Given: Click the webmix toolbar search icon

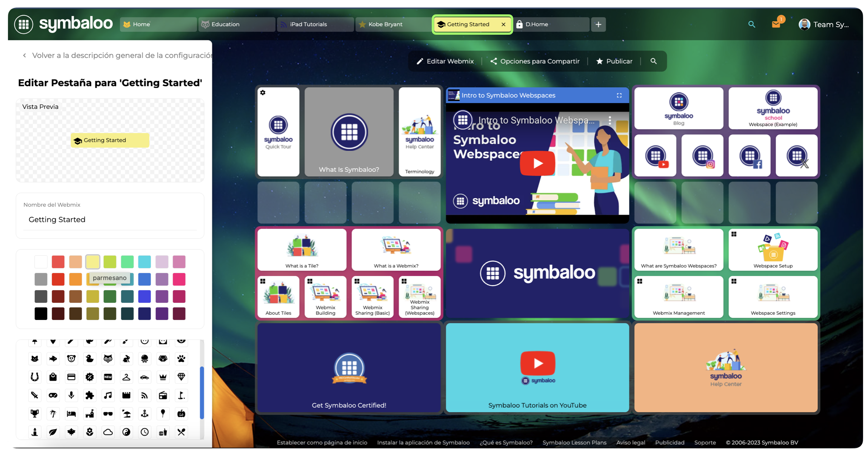Looking at the screenshot, I should click(653, 61).
